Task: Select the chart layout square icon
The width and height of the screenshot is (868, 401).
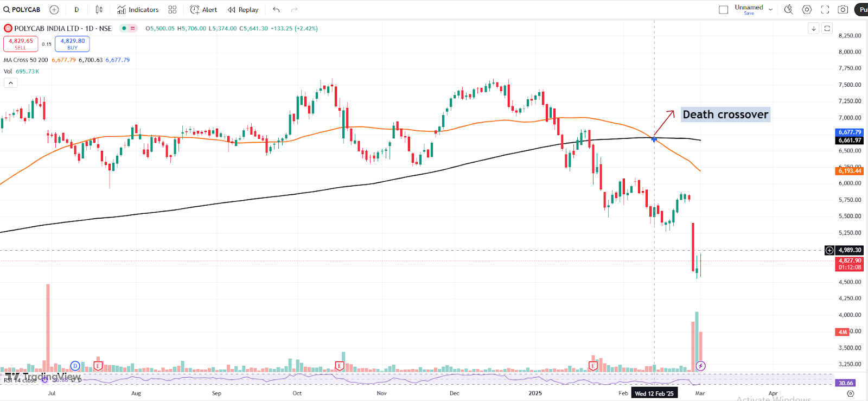Action: tap(723, 10)
